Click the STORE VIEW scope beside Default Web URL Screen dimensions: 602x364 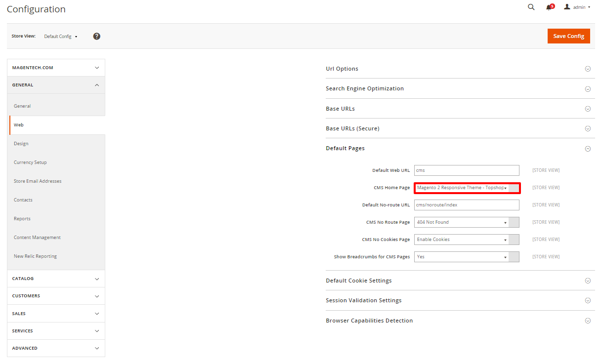[x=546, y=170]
